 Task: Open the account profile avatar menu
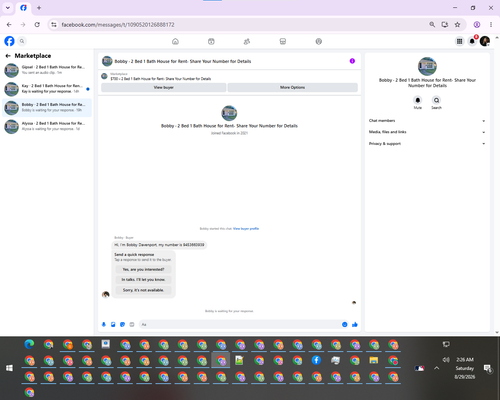[x=485, y=41]
